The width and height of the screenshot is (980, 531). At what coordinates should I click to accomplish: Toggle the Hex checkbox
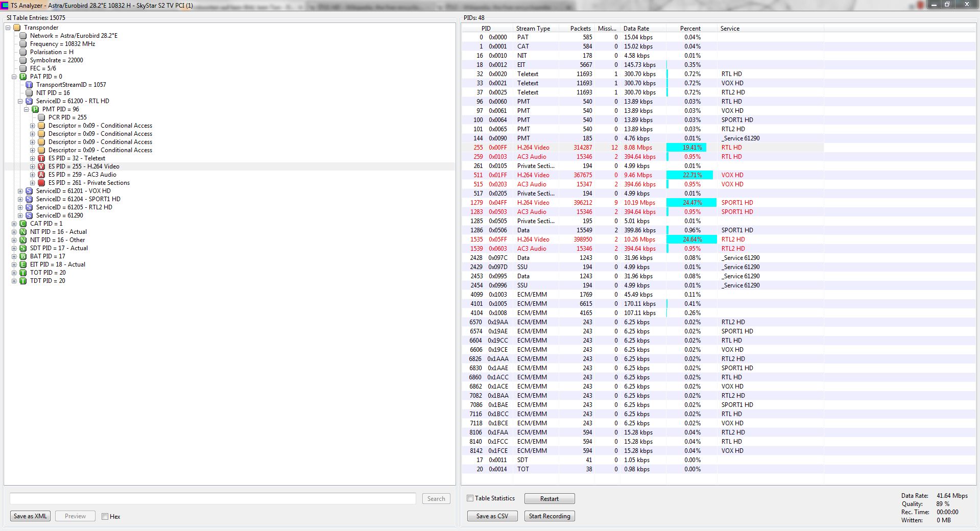pos(105,517)
